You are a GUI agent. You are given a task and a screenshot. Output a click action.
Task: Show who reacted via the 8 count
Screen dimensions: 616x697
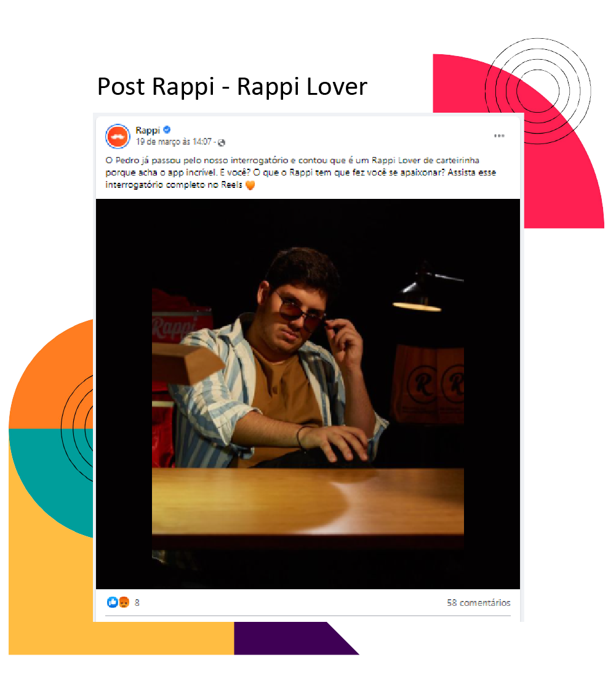click(x=137, y=603)
